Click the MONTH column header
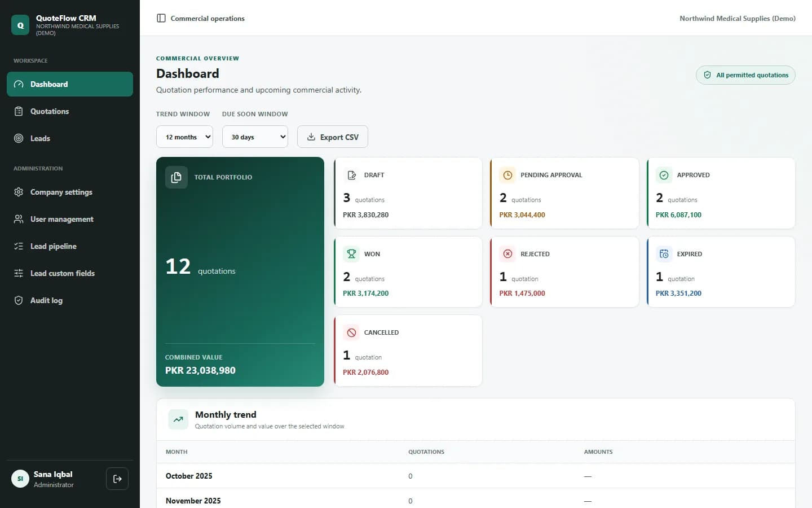Screen dimensions: 812x508 pos(176,452)
